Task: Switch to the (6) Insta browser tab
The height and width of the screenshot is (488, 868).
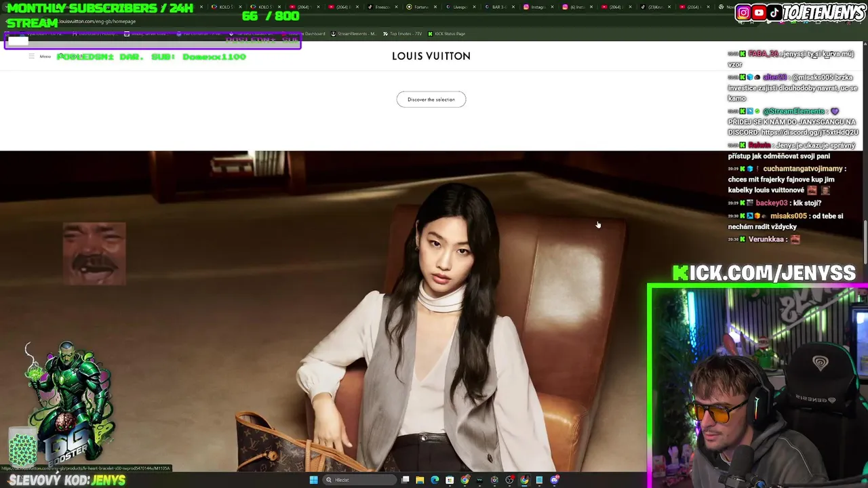Action: (x=578, y=7)
